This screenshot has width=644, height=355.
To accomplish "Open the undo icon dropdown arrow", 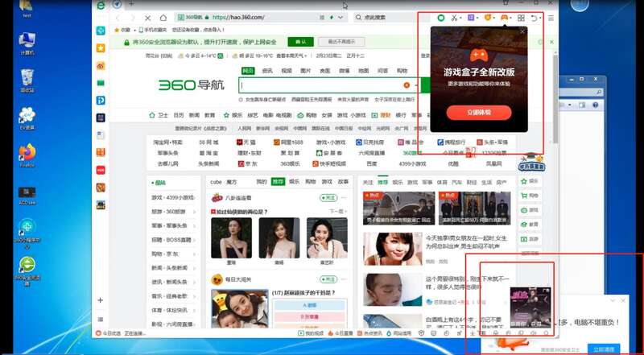I will click(x=540, y=18).
